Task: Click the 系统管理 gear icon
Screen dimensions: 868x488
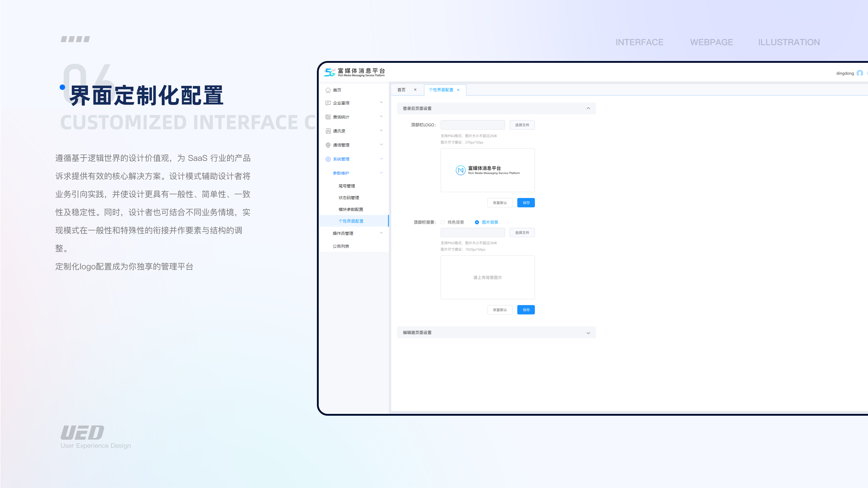Action: (328, 159)
